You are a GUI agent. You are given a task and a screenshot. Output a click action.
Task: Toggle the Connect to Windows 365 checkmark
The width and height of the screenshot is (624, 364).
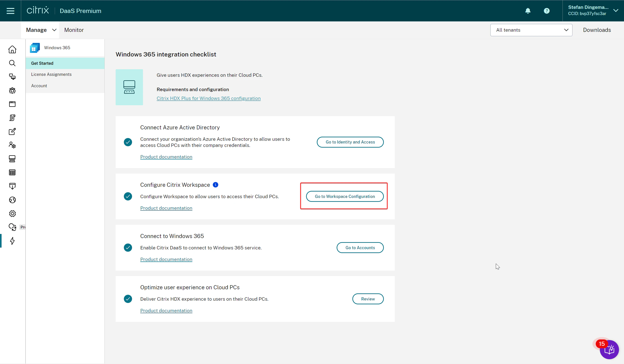click(128, 247)
